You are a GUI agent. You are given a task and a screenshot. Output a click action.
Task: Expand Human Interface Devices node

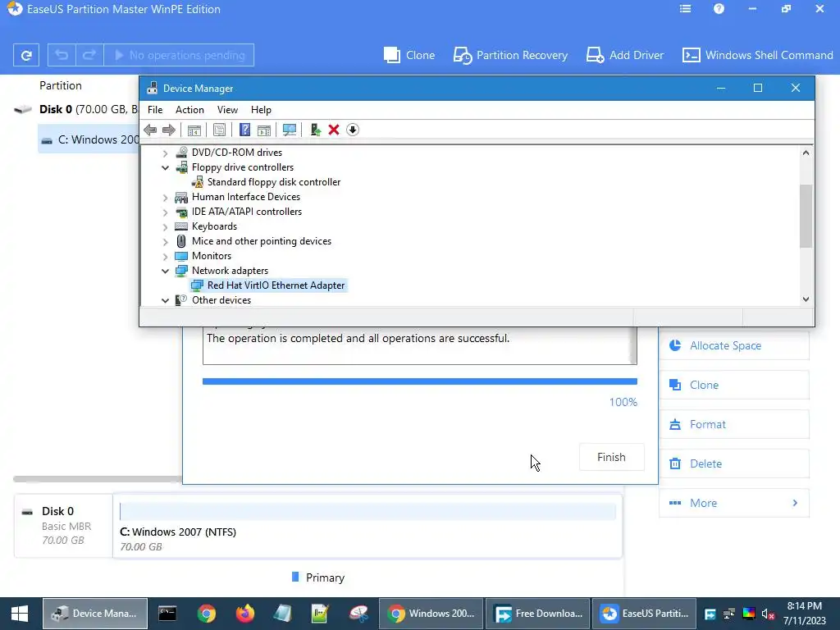coord(166,198)
